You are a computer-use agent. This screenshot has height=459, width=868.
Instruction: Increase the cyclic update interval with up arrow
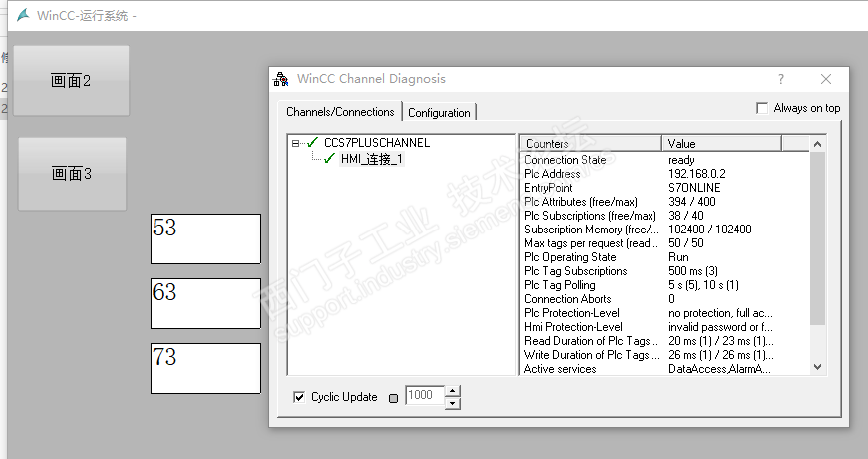[453, 391]
